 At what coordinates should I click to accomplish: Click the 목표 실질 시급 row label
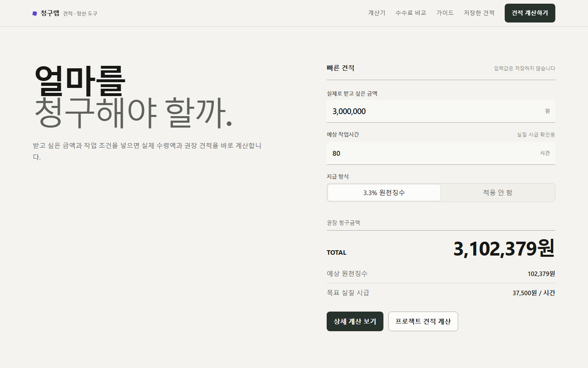pos(348,293)
